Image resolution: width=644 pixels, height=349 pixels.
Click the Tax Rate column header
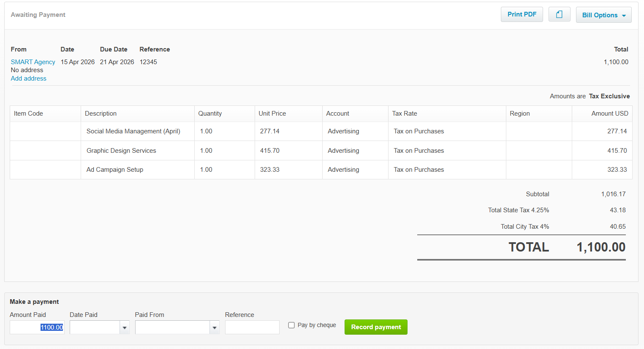click(405, 114)
